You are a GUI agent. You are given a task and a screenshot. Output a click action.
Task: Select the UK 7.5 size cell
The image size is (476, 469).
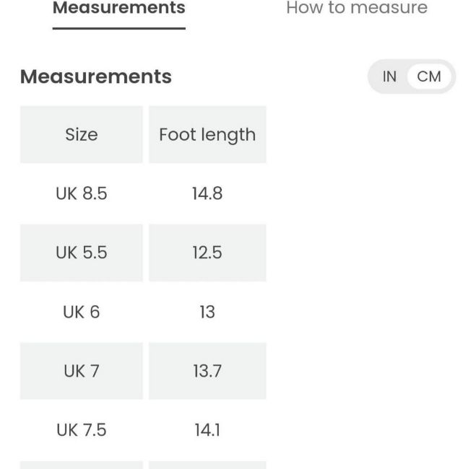pos(82,430)
